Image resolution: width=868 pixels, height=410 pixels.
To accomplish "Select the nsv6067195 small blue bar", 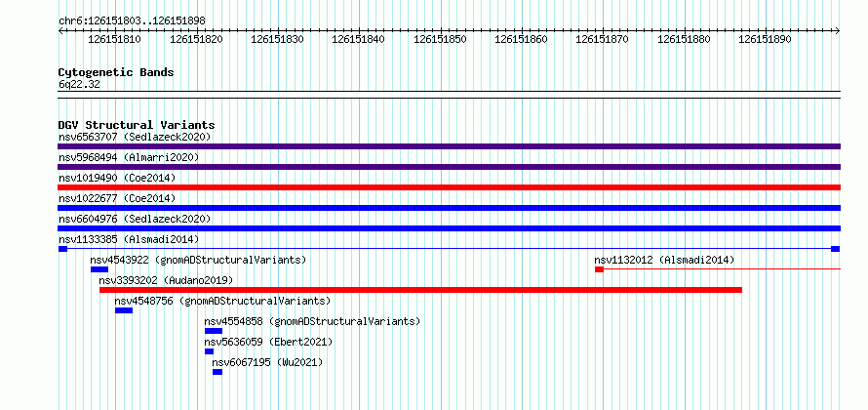I will (217, 372).
